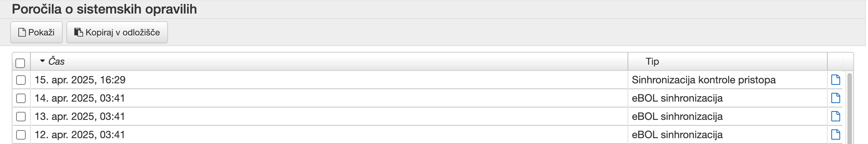Viewport: 868px width, 144px height.
Task: Tick the checkbox for 12. apr. 2025 row
Action: click(21, 134)
